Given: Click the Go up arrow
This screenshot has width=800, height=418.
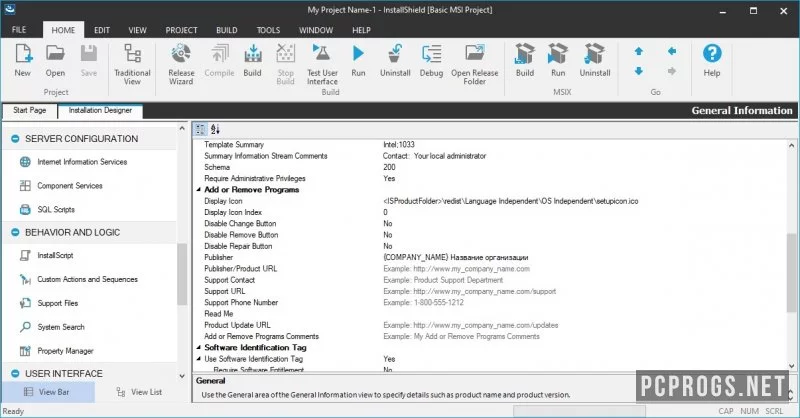Looking at the screenshot, I should click(x=639, y=51).
